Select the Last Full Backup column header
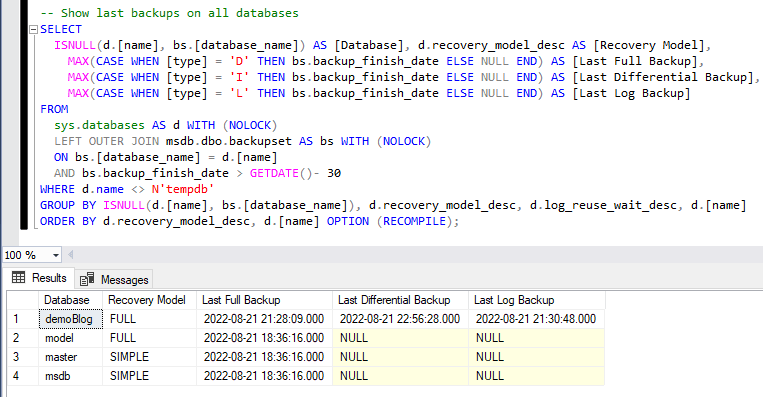 pyautogui.click(x=265, y=300)
